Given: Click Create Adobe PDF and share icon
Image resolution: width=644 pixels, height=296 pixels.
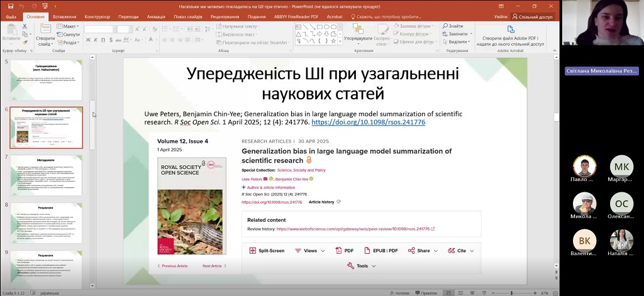Looking at the screenshot, I should tap(510, 30).
